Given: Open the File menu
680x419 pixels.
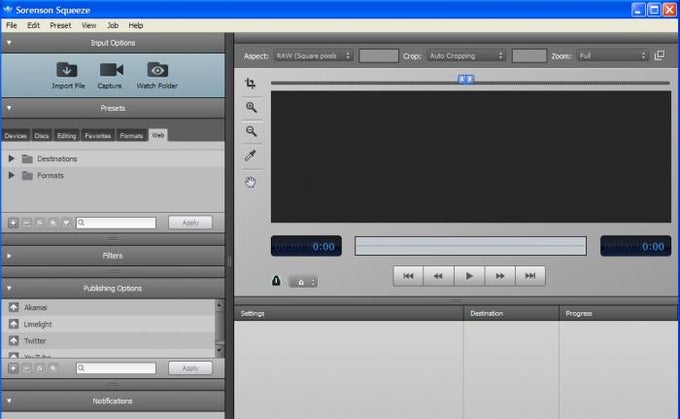Looking at the screenshot, I should click(11, 25).
